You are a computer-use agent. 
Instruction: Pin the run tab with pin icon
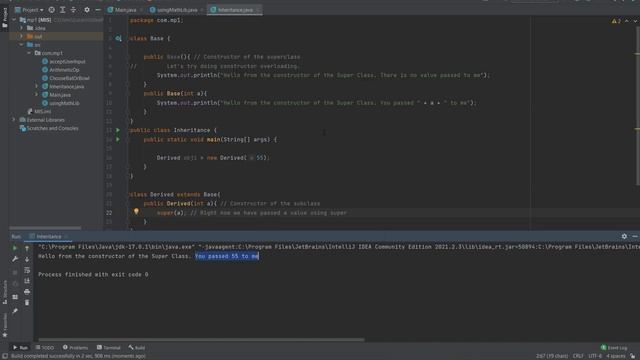point(15,311)
